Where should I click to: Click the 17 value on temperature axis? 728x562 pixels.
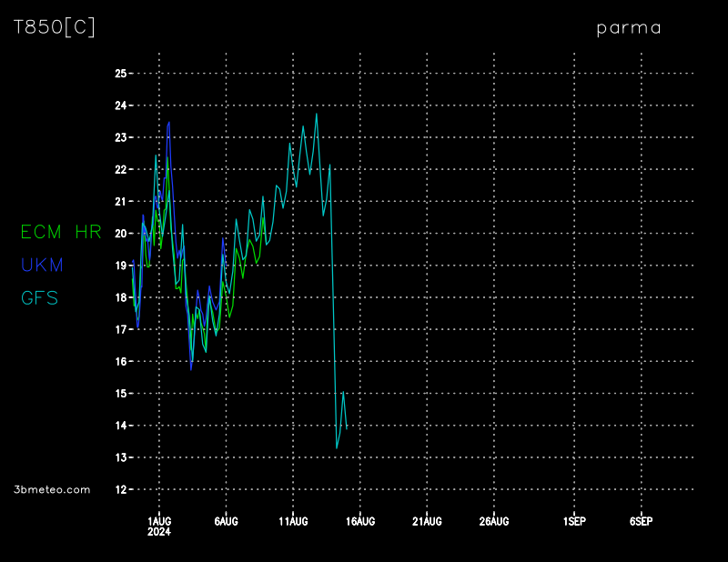(119, 329)
